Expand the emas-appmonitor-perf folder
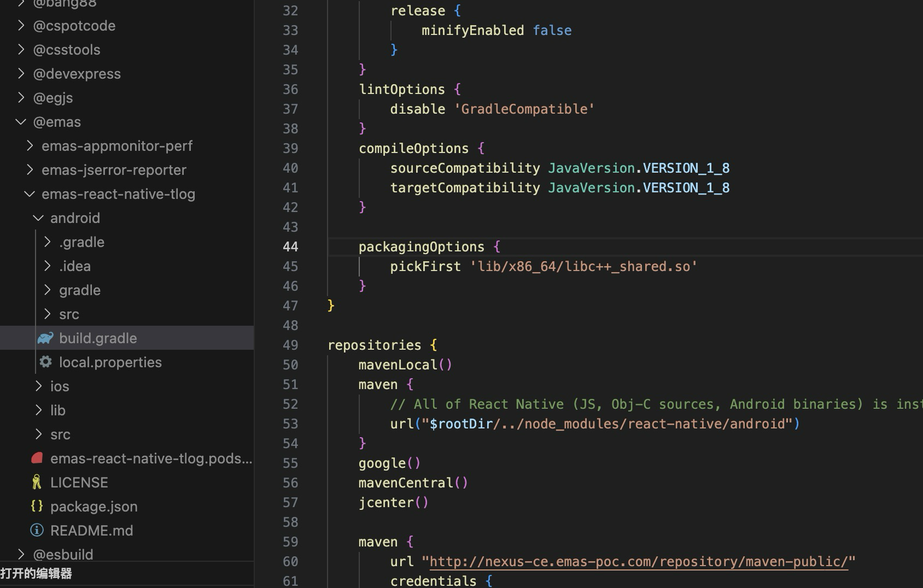 [30, 146]
